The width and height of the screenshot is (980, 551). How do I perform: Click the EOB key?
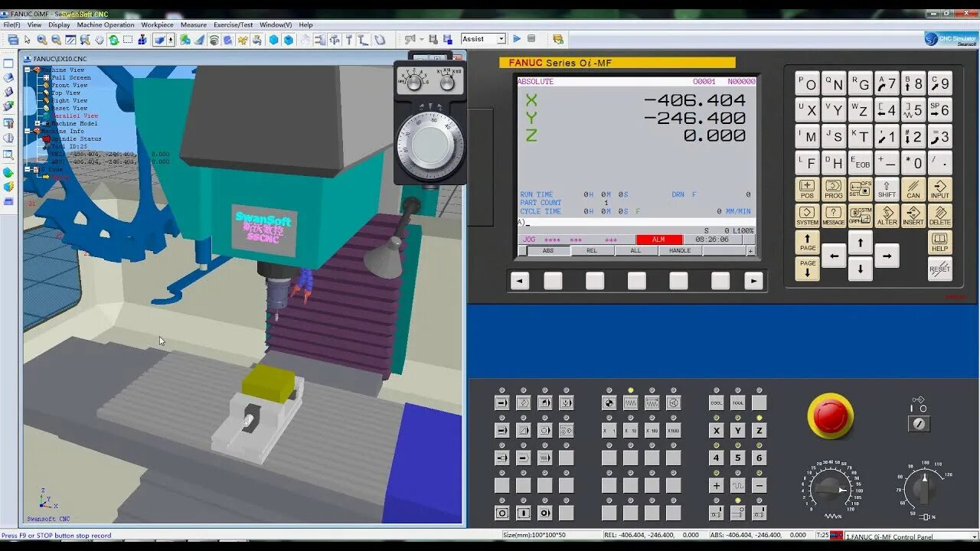pos(860,163)
